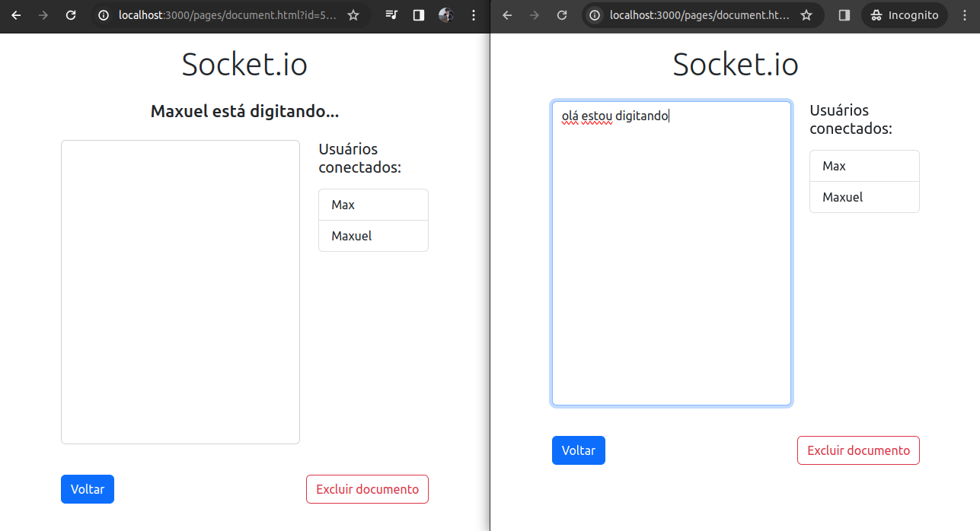Screen dimensions: 980x531
Task: Click Voltar button in the Incognito window
Action: 579,450
